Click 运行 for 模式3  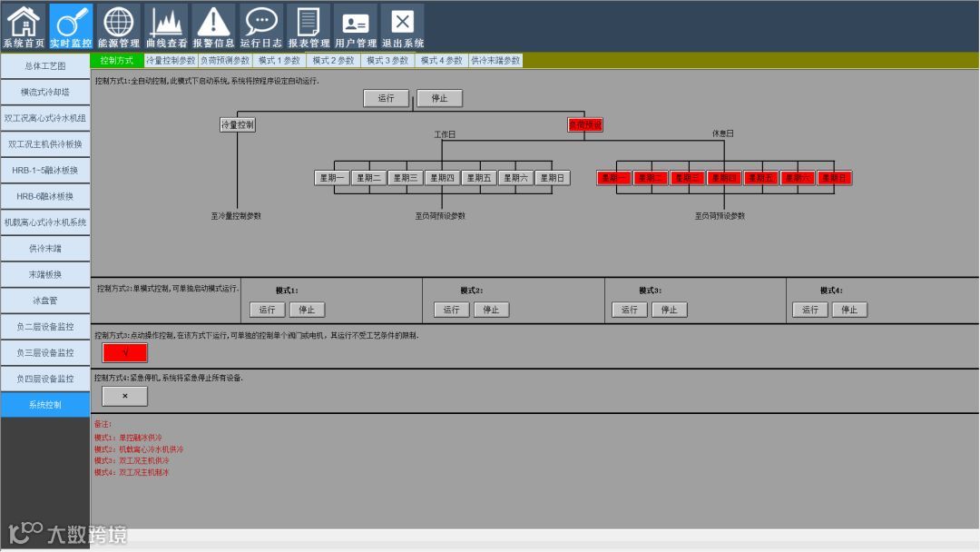pos(630,310)
